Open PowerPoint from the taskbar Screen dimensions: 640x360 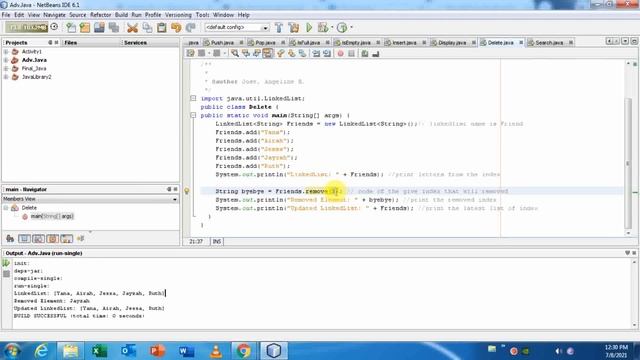pyautogui.click(x=157, y=351)
